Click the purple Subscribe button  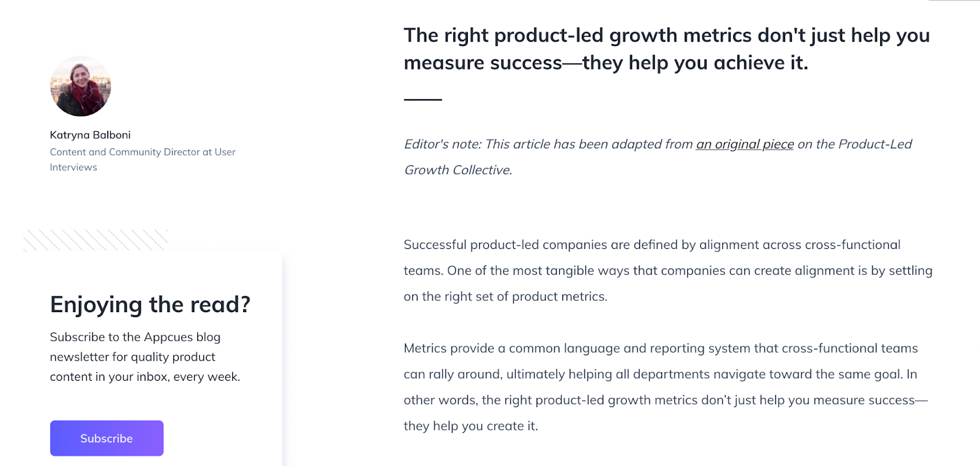coord(107,438)
